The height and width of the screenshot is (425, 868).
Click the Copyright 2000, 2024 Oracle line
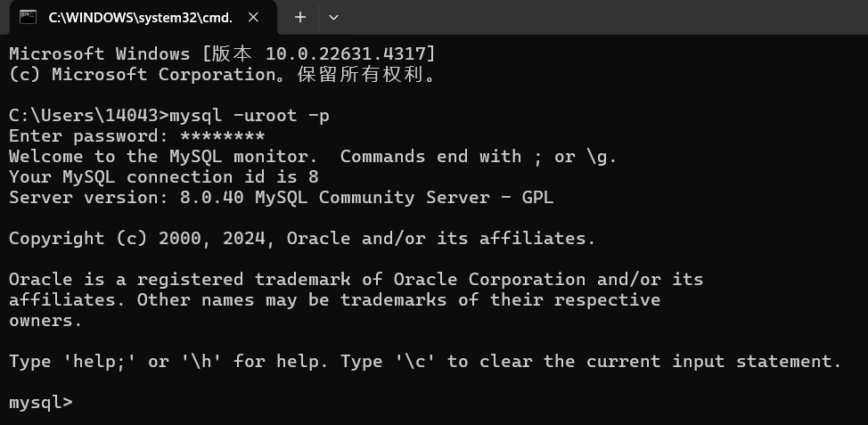coord(302,239)
